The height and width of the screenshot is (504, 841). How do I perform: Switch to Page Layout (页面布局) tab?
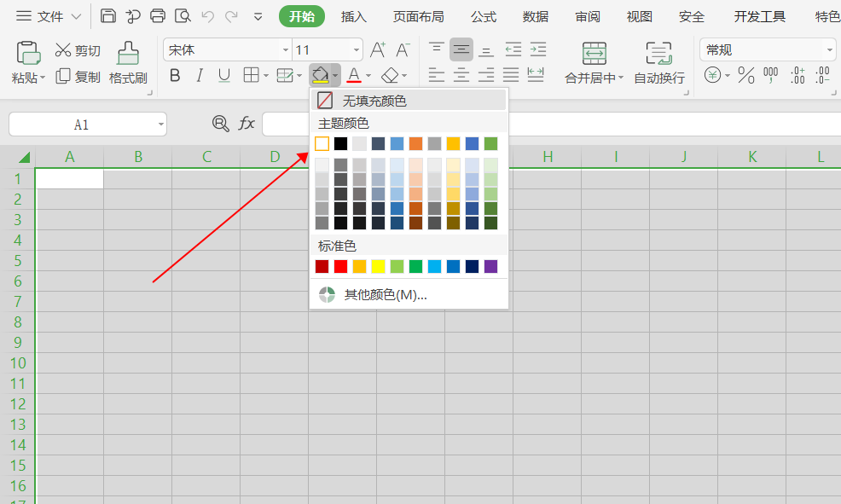(x=418, y=16)
